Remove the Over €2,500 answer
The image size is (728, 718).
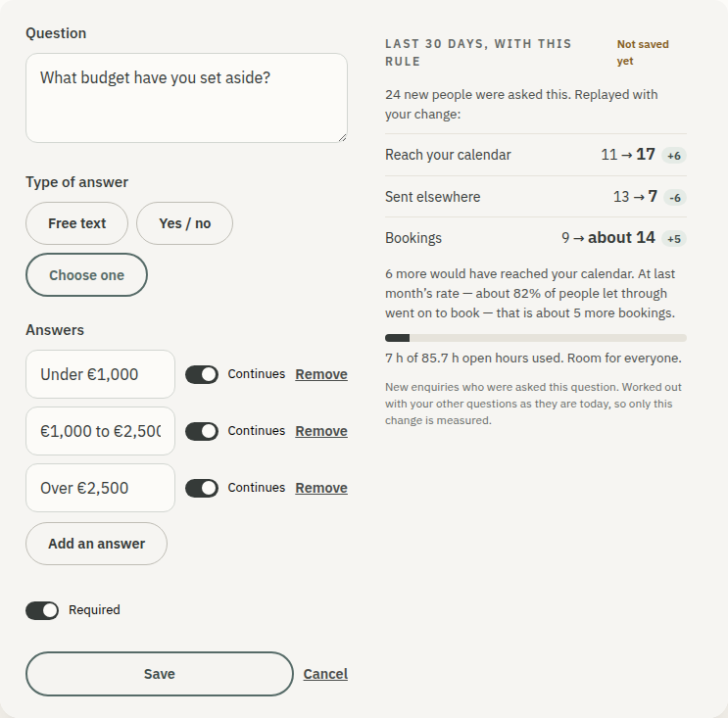coord(321,488)
